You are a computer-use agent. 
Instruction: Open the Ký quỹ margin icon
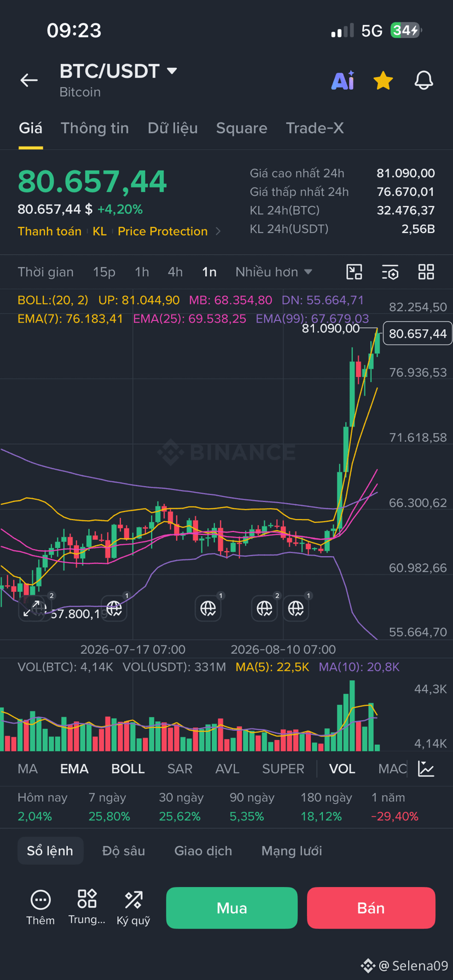point(133,908)
